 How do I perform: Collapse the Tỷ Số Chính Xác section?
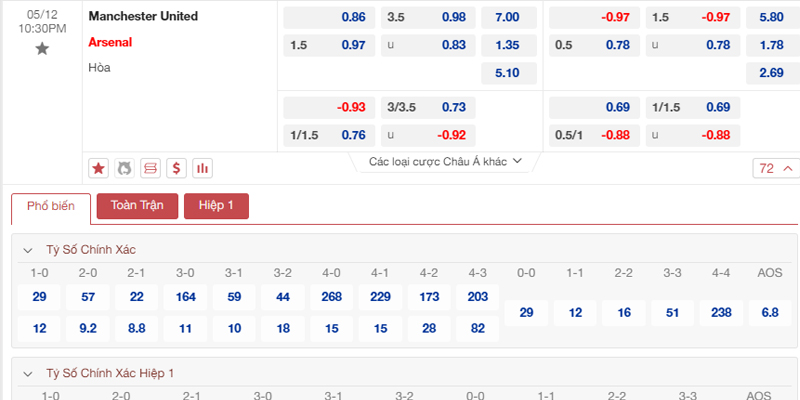click(x=27, y=251)
